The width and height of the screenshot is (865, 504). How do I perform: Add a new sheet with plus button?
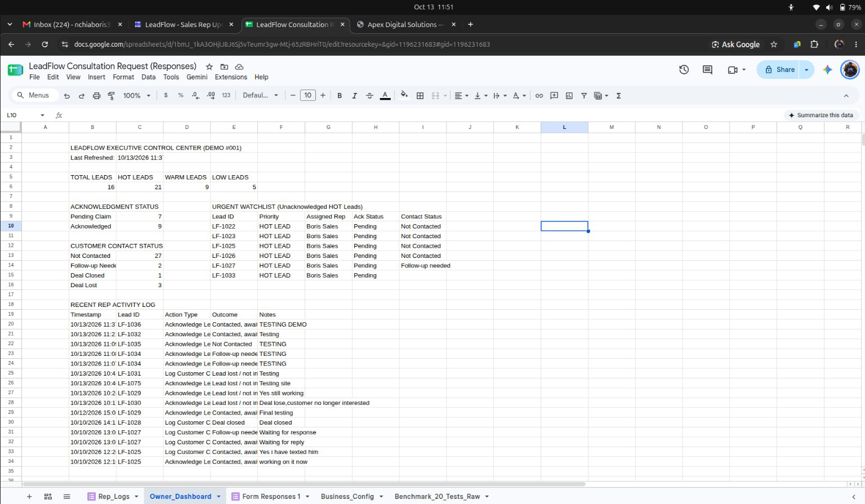(29, 497)
